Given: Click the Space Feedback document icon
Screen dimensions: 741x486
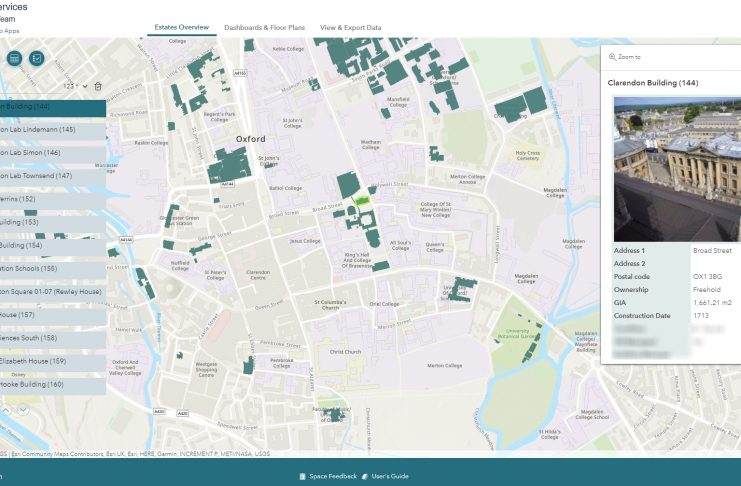Looking at the screenshot, I should point(301,476).
